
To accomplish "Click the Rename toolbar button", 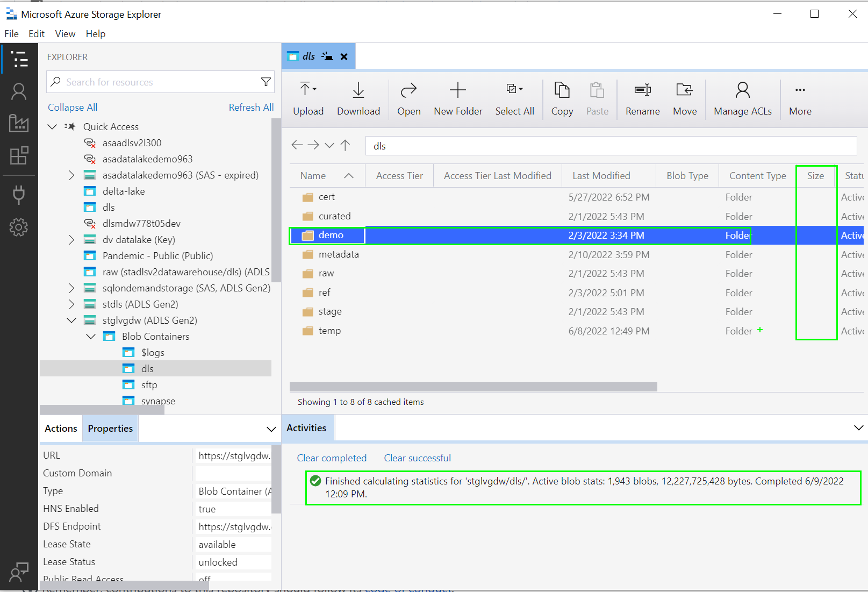I will pos(642,99).
